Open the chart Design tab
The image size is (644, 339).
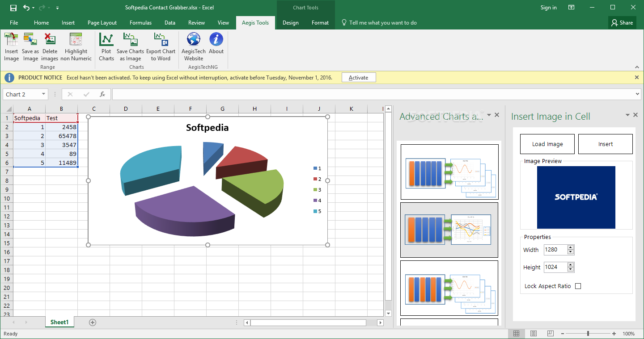coord(290,23)
